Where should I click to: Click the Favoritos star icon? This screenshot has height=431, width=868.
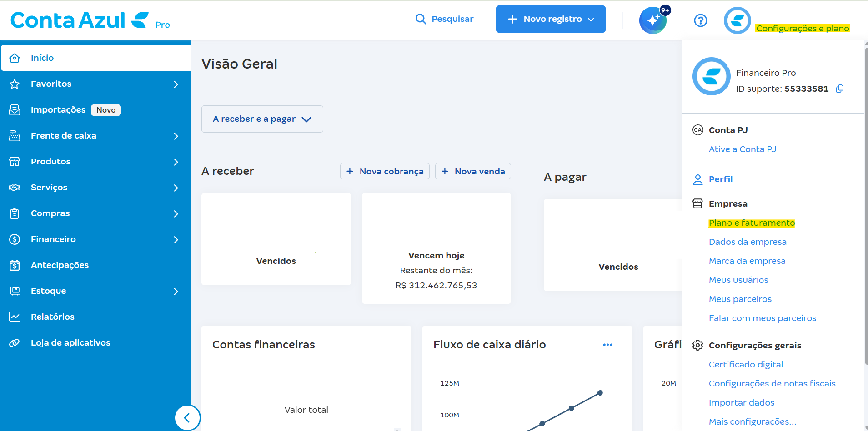point(15,84)
